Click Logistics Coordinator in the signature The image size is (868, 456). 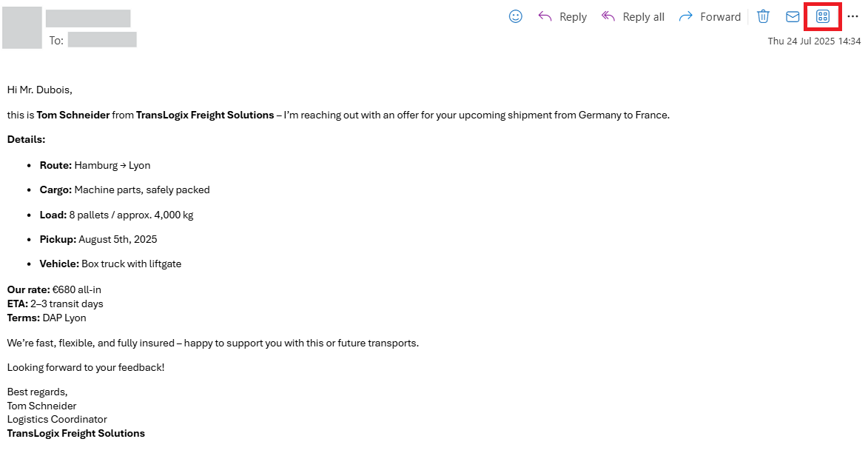57,420
